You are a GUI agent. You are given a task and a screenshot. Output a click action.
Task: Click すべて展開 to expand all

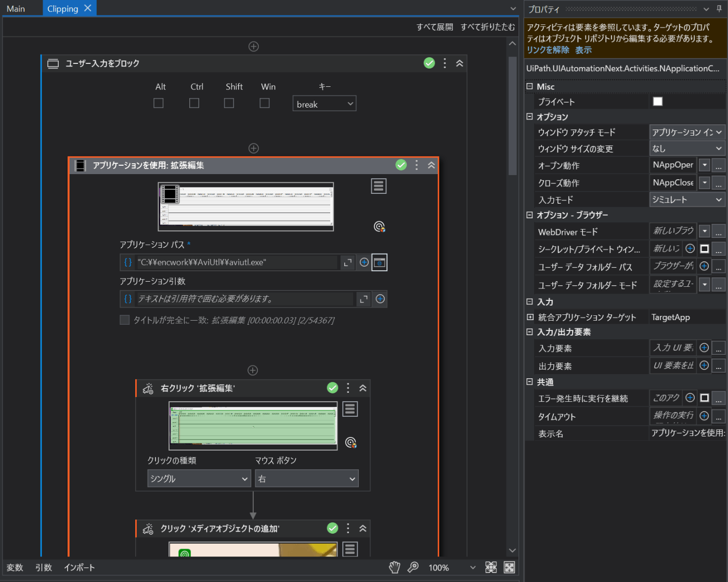click(x=435, y=27)
